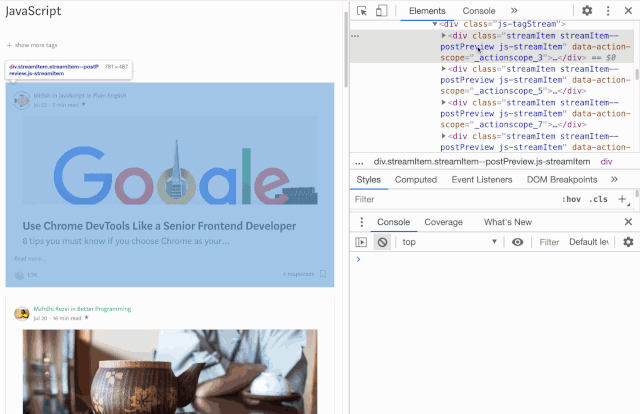640x414 pixels.
Task: Click the Elements panel scrollbar thumb
Action: pyautogui.click(x=637, y=75)
